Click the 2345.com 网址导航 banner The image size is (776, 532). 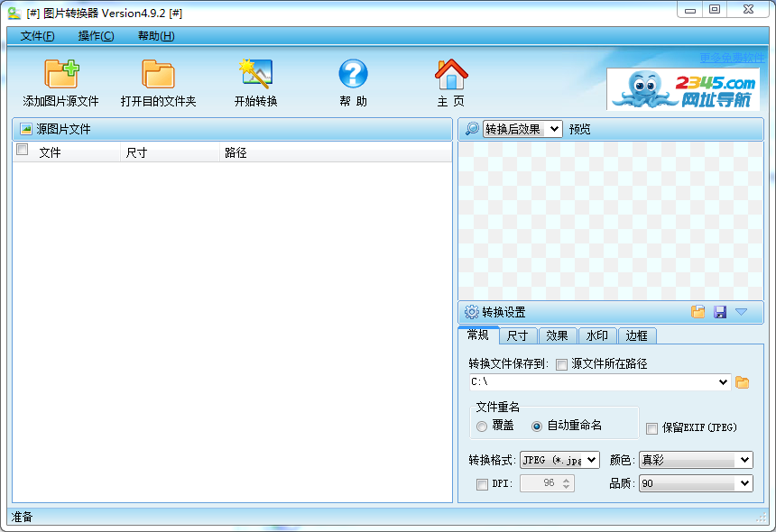pyautogui.click(x=683, y=89)
